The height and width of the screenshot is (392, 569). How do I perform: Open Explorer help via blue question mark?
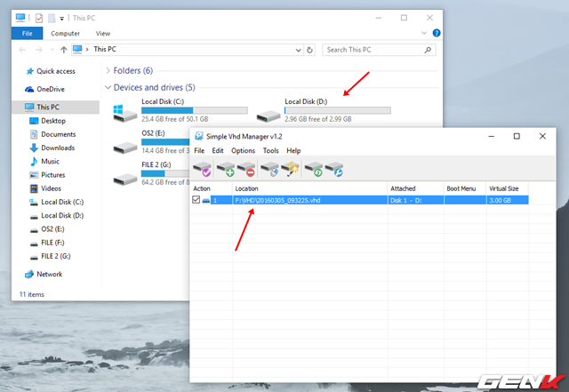437,33
